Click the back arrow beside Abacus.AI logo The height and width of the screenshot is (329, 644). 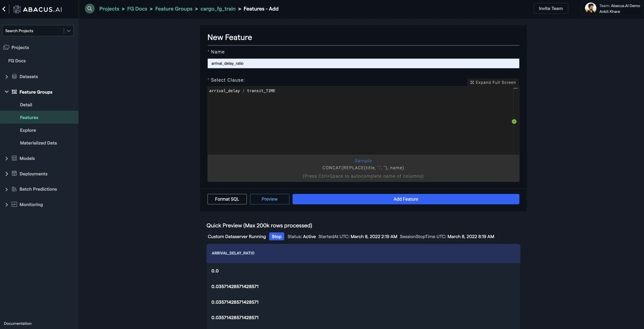coord(4,9)
